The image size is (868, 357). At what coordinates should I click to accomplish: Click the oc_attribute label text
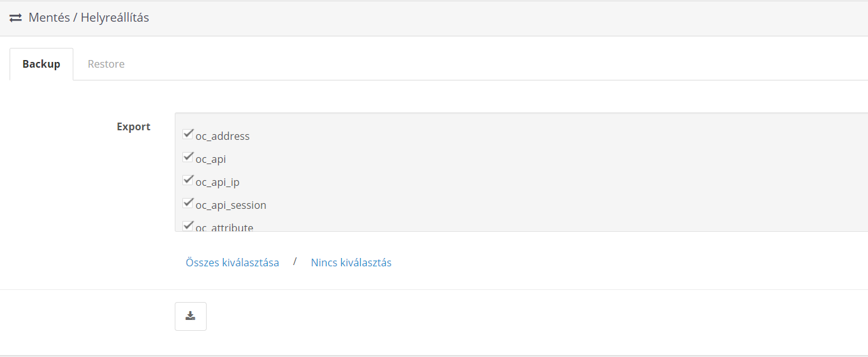(x=224, y=227)
